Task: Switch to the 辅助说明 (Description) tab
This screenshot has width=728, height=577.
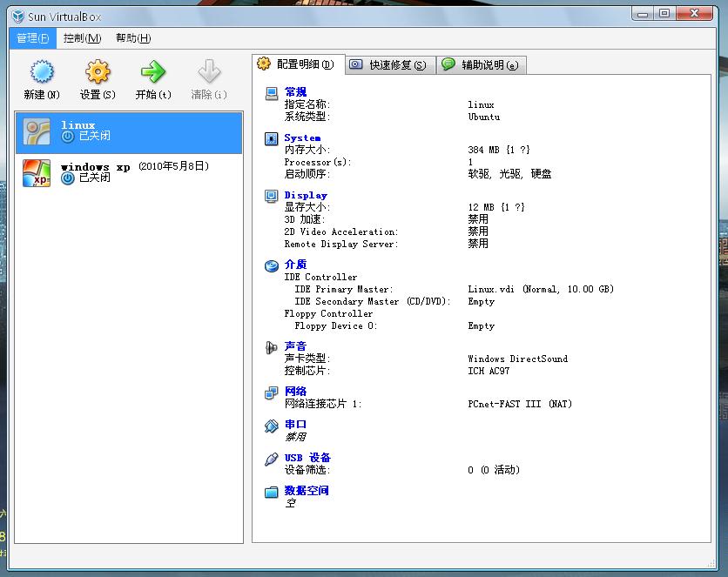Action: point(482,65)
